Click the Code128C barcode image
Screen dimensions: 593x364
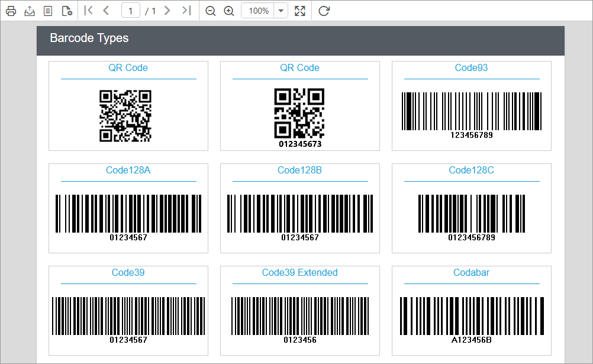click(x=472, y=214)
